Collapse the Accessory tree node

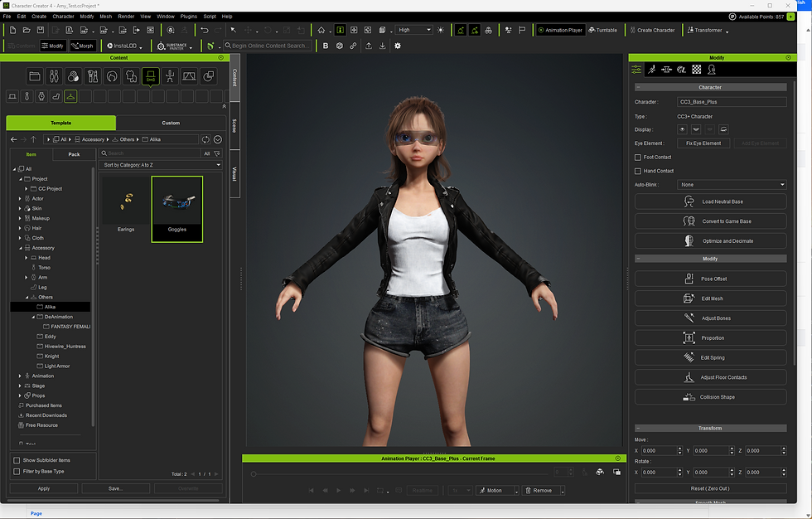click(20, 248)
